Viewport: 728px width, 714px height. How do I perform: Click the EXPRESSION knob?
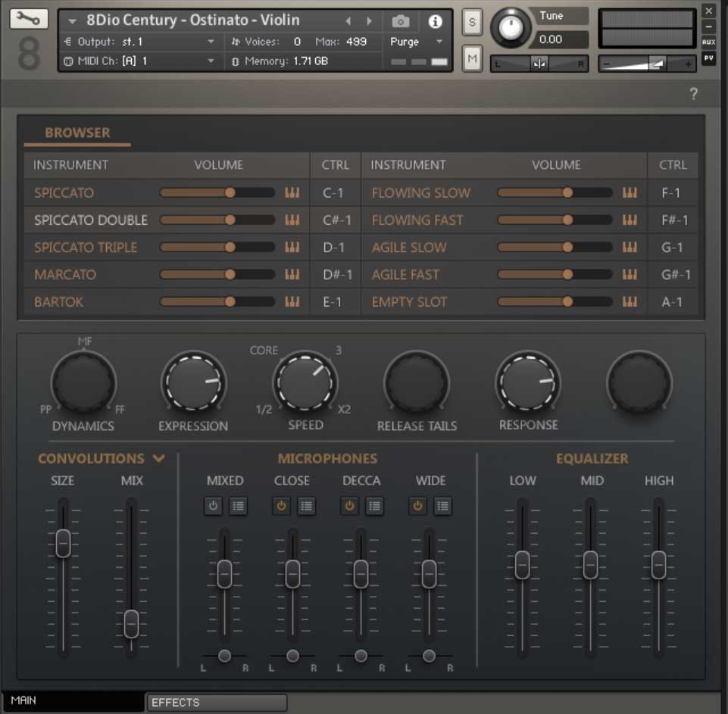pyautogui.click(x=194, y=383)
